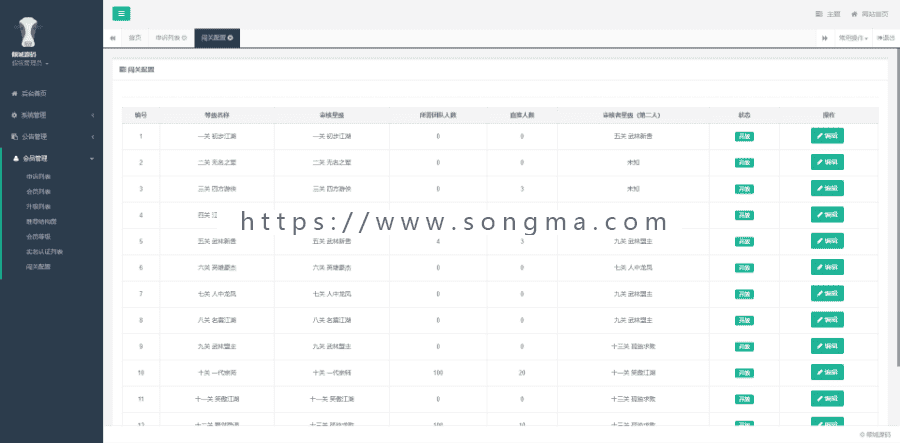Image resolution: width=900 pixels, height=443 pixels.
Task: Open the admin role dropdown under the username
Action: coord(30,63)
